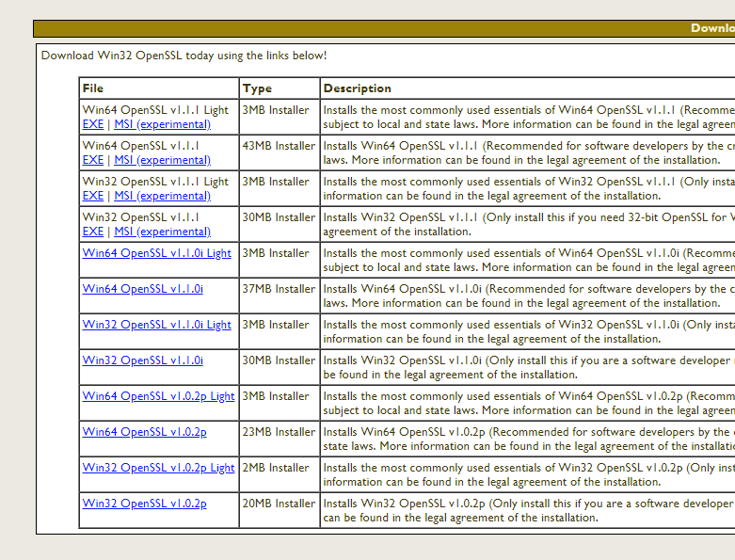This screenshot has width=735, height=560.
Task: Open Win32 OpenSSL v1.1.0i 30MB installer link
Action: click(x=142, y=360)
